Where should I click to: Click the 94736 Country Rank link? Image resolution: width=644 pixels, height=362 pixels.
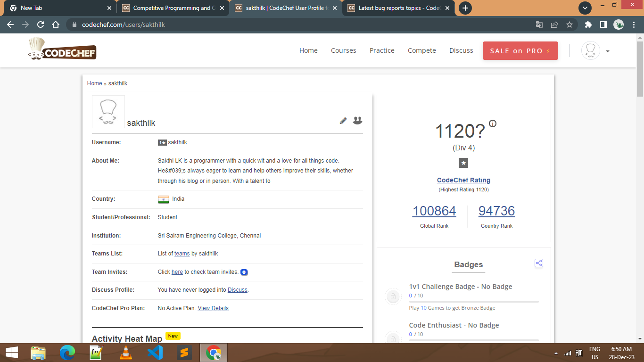click(496, 211)
